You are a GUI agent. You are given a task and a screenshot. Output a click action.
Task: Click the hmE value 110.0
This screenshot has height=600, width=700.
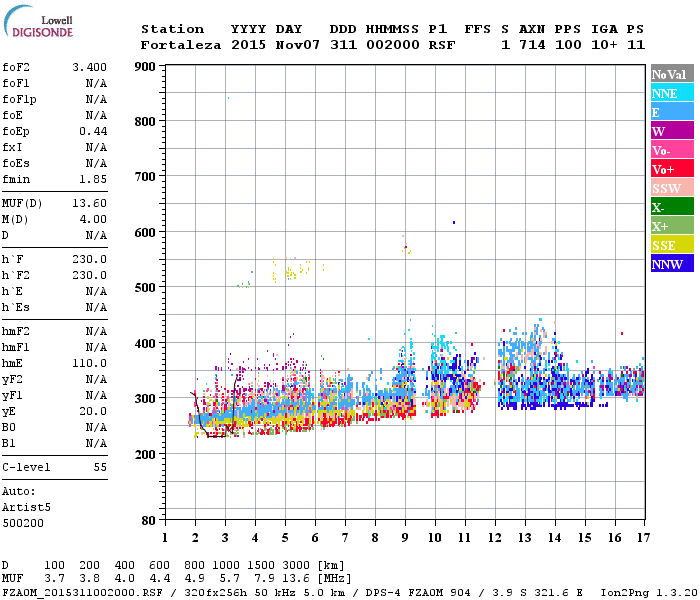click(x=89, y=363)
